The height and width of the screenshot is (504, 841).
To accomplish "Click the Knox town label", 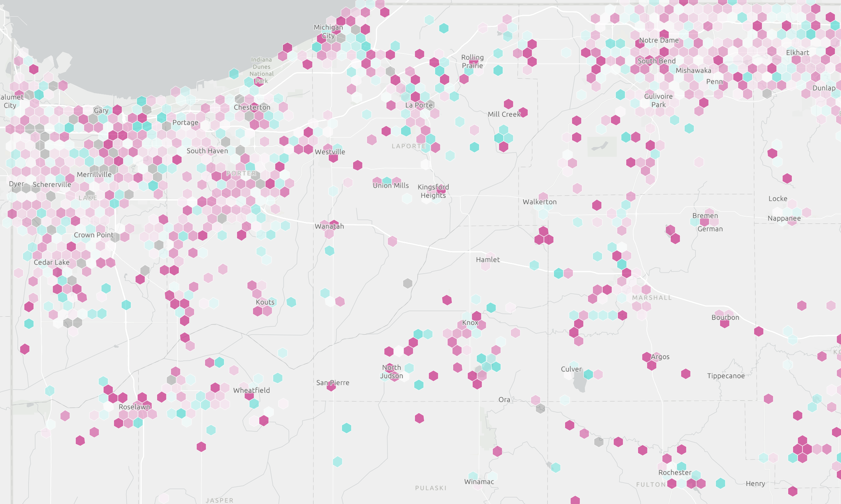I will (470, 323).
